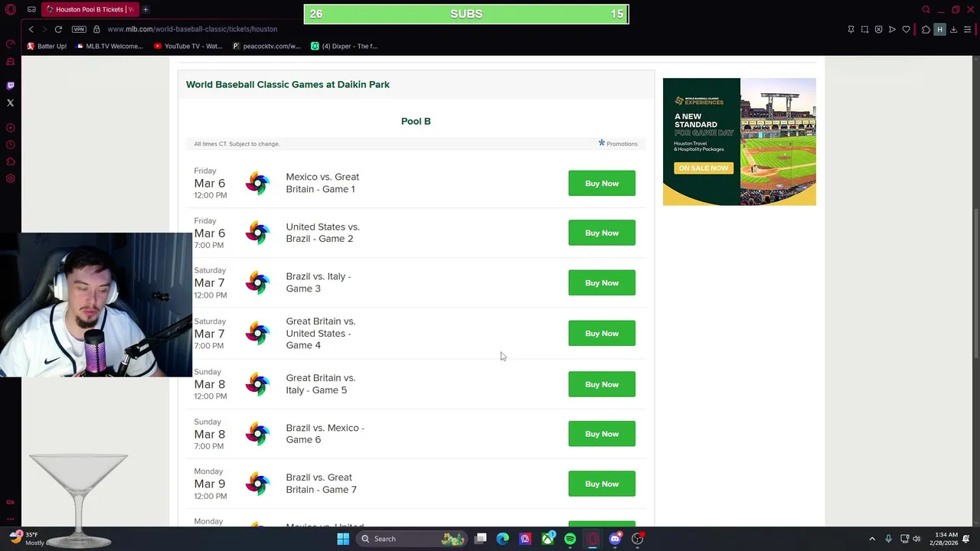
Task: Open X (Twitter) in the sidebar
Action: [11, 103]
